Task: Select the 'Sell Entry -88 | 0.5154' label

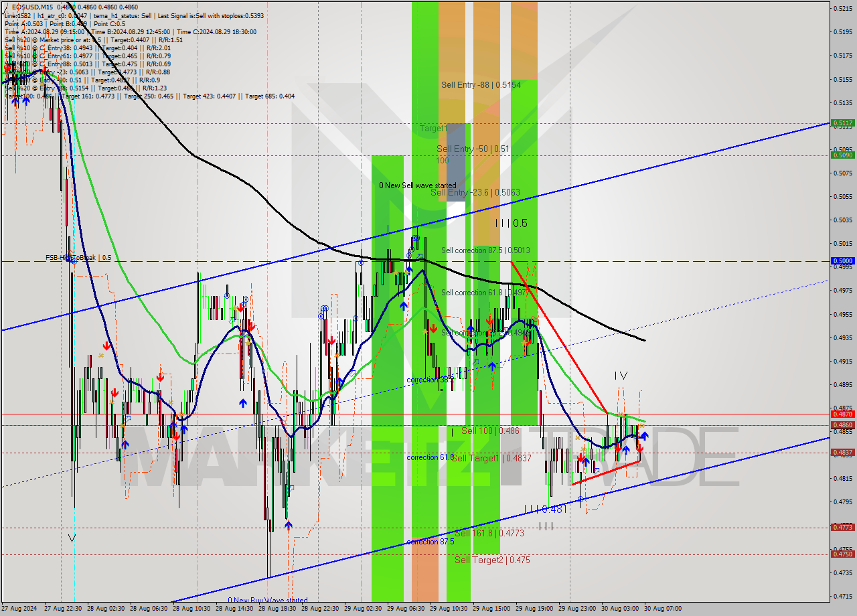Action: pos(481,85)
